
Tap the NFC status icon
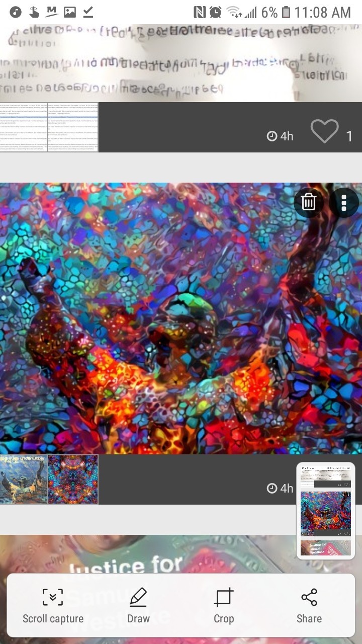click(x=199, y=12)
